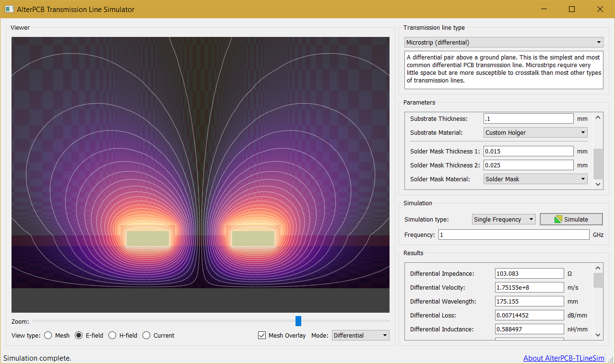
Task: Click the Results panel scroll down arrow
Action: point(598,335)
